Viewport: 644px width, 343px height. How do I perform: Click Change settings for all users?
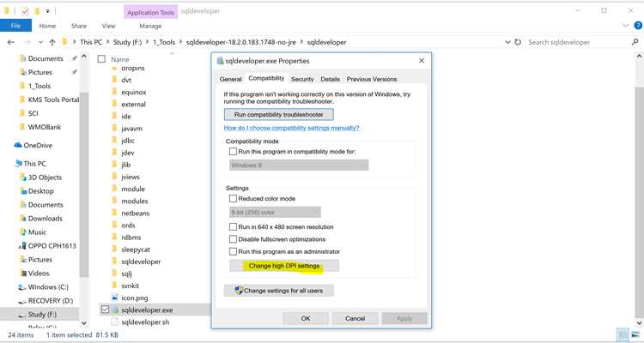click(279, 291)
